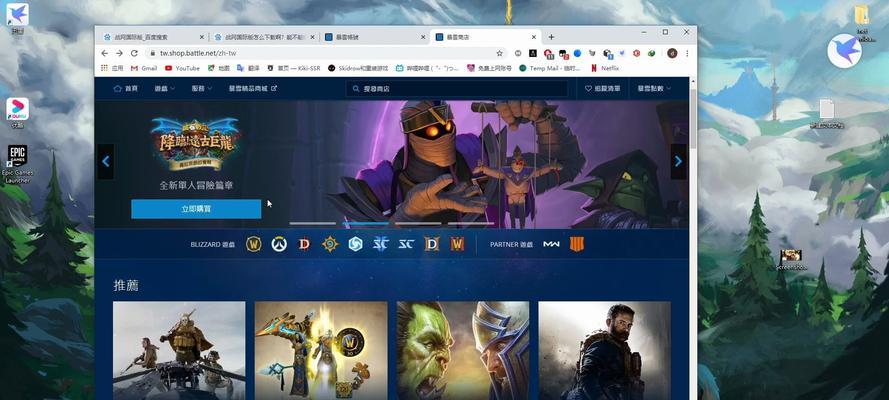Switch to the 暴雪帳號 tab

375,37
